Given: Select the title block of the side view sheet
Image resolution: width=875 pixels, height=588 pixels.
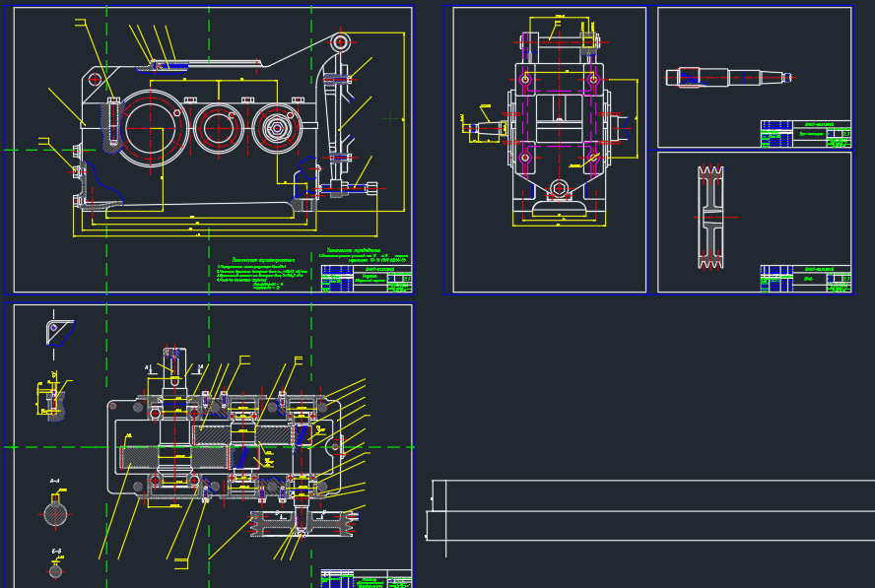Looking at the screenshot, I should [367, 279].
